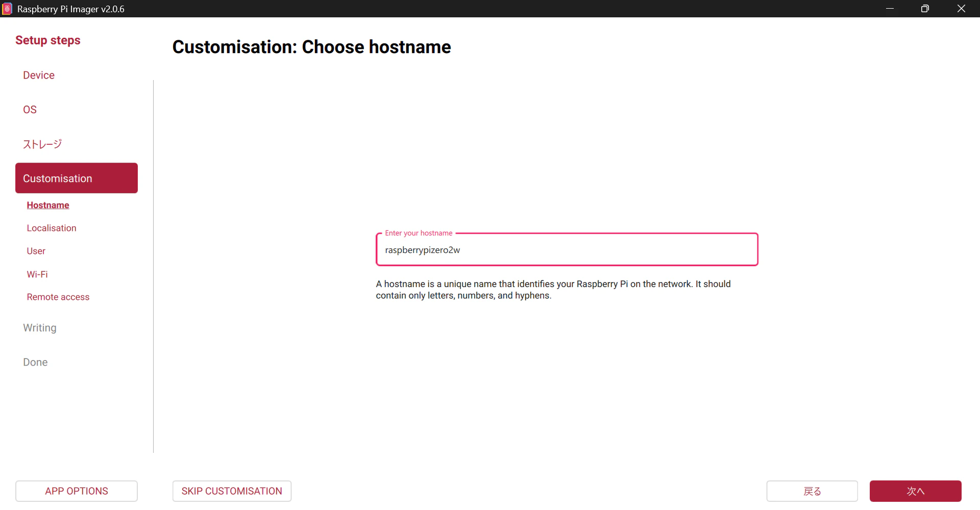Click the 戻る back button
Image resolution: width=980 pixels, height=510 pixels.
click(x=812, y=491)
